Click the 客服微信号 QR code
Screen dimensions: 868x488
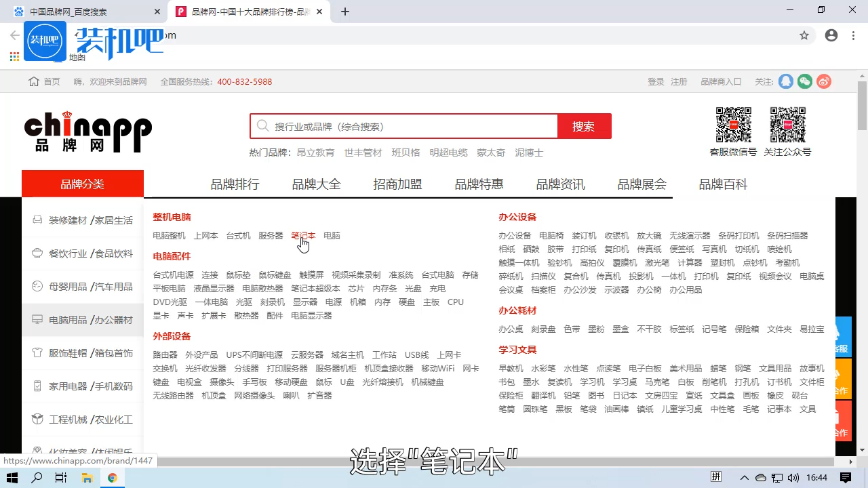point(733,124)
